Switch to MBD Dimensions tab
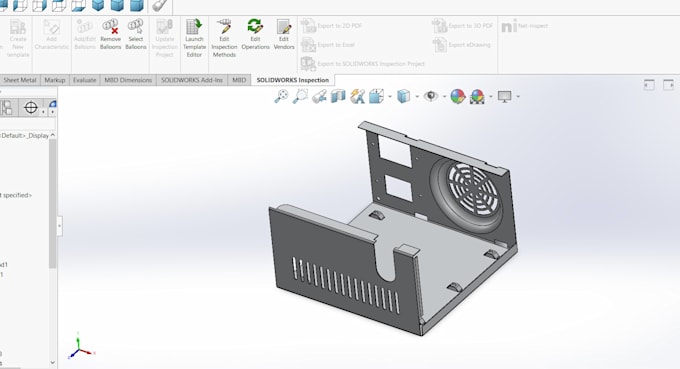 128,80
